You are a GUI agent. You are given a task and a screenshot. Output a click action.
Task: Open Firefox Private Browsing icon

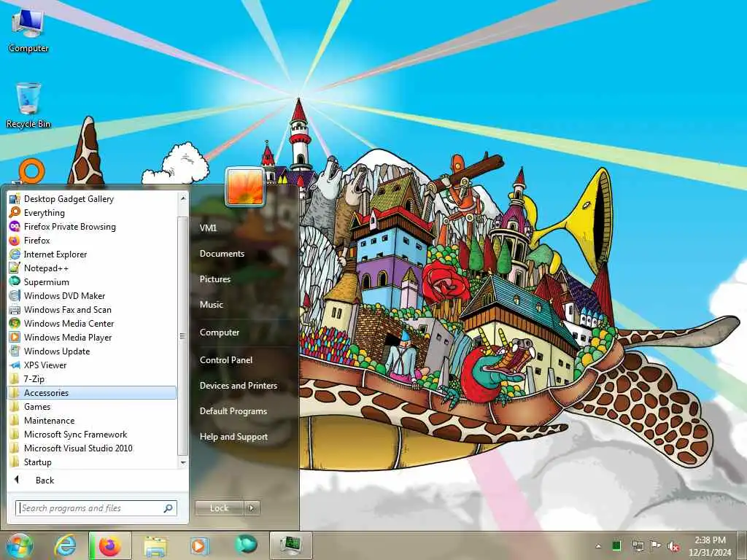tap(15, 226)
